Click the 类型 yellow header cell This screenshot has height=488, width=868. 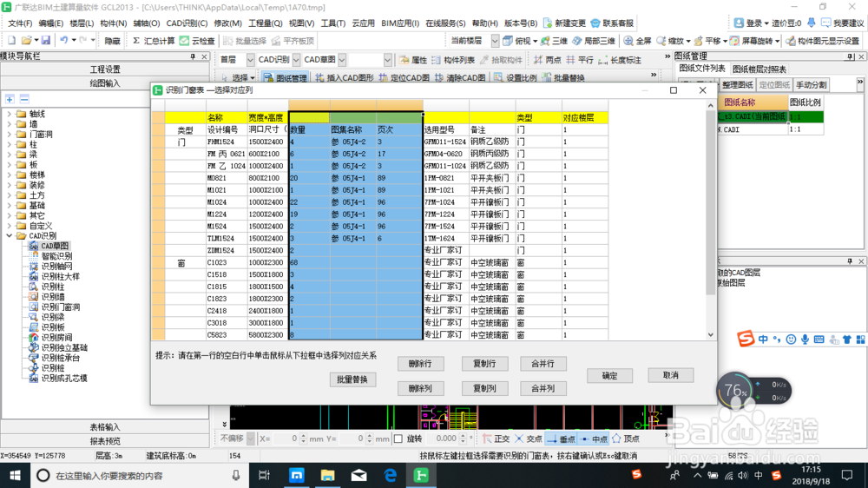(x=539, y=117)
